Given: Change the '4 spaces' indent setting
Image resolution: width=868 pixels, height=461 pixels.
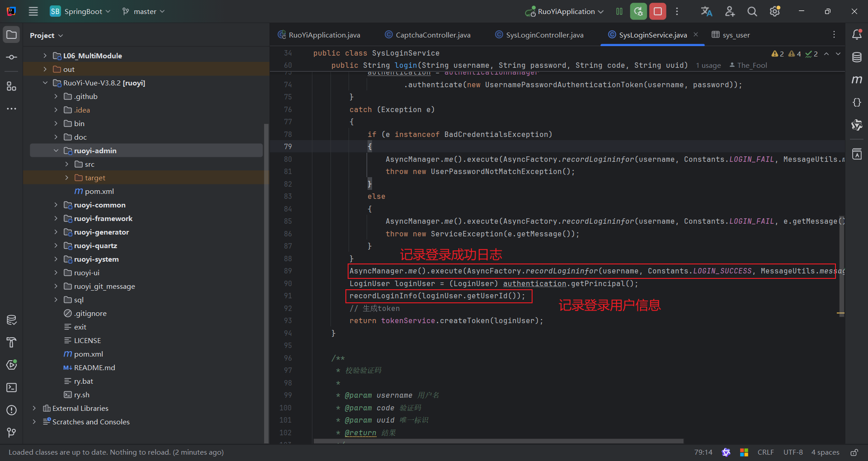Looking at the screenshot, I should (x=825, y=452).
